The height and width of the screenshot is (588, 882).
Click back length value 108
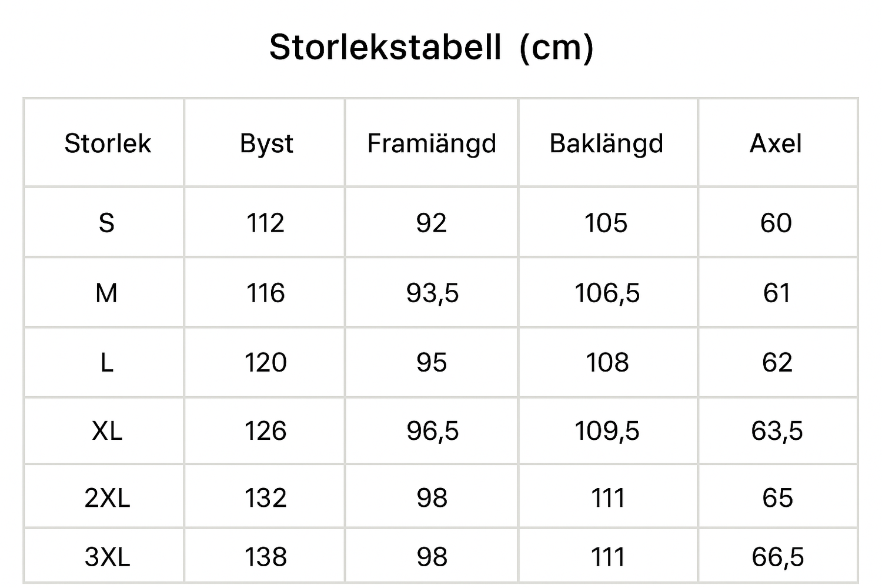(607, 362)
